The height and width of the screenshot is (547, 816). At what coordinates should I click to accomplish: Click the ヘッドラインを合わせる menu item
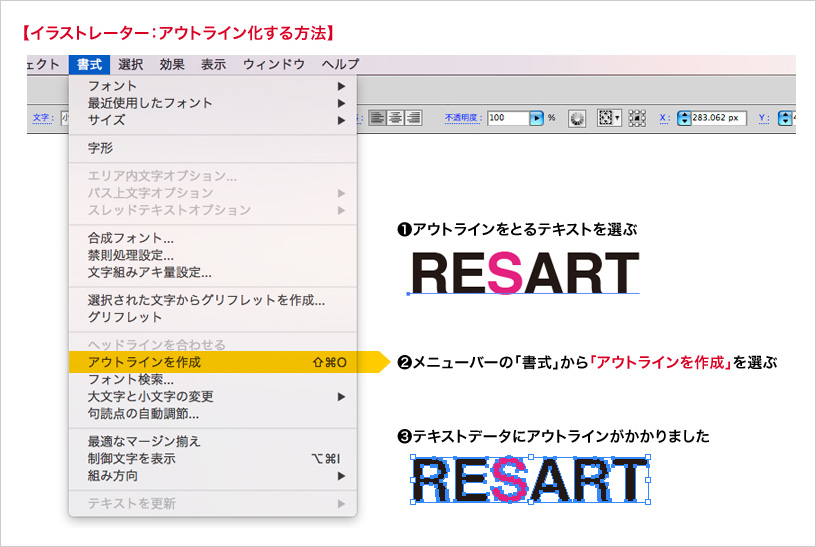213,345
